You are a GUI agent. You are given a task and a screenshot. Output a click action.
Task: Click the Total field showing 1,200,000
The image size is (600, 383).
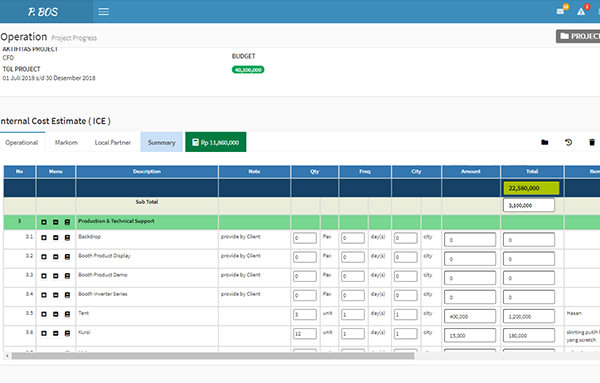[x=529, y=316]
